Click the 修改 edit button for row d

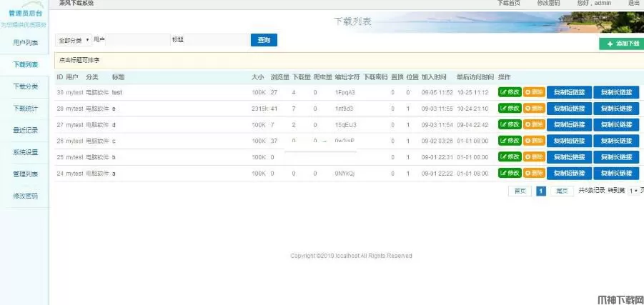tap(510, 125)
